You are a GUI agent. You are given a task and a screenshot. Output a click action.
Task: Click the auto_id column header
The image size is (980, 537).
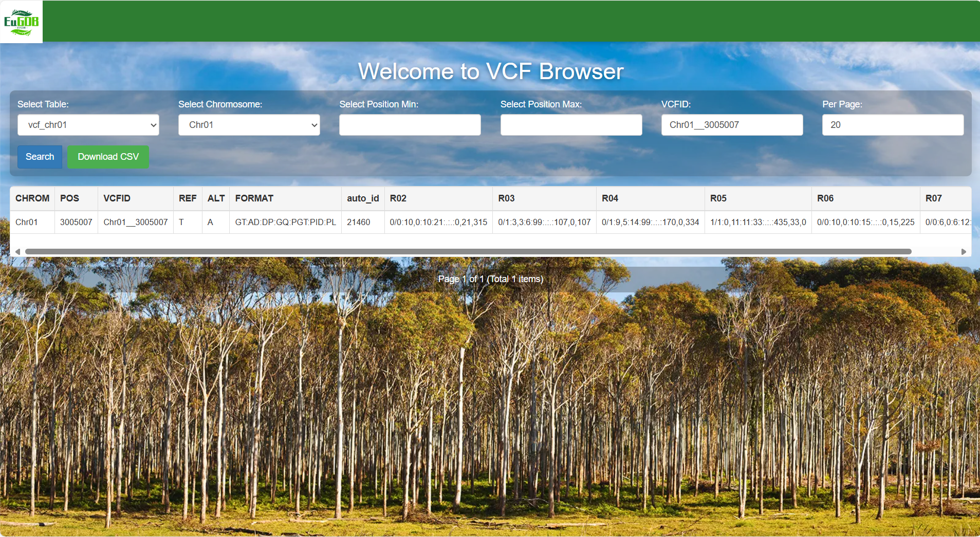[362, 198]
